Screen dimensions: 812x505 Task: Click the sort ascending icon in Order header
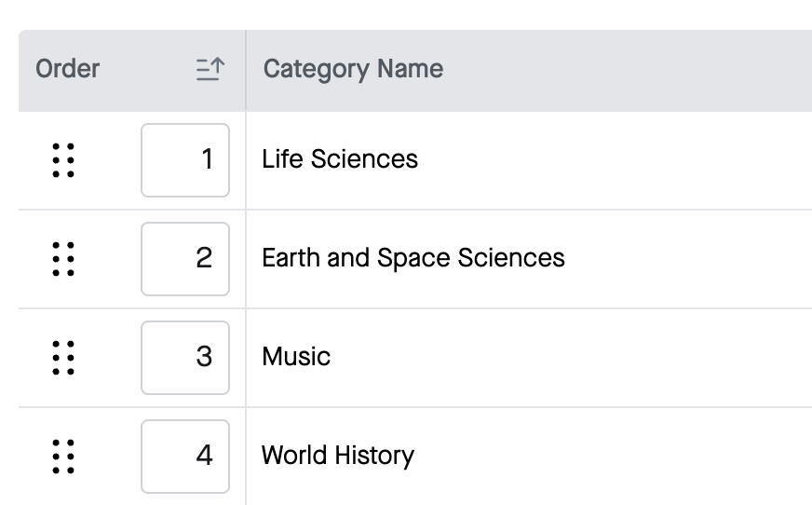[x=210, y=69]
